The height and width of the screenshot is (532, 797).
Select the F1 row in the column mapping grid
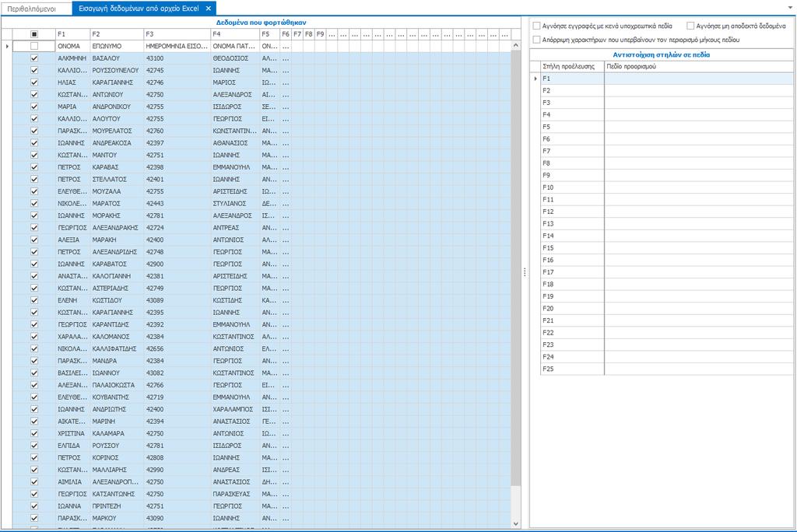[666, 79]
